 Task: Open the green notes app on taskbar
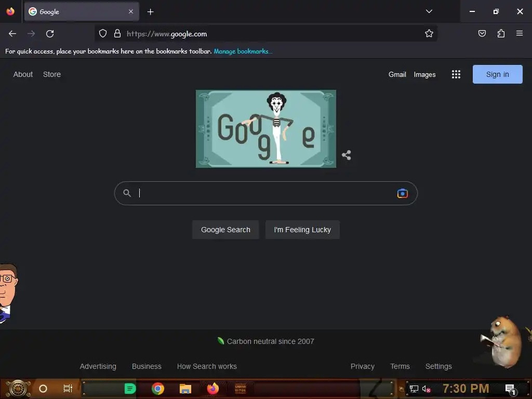point(130,389)
